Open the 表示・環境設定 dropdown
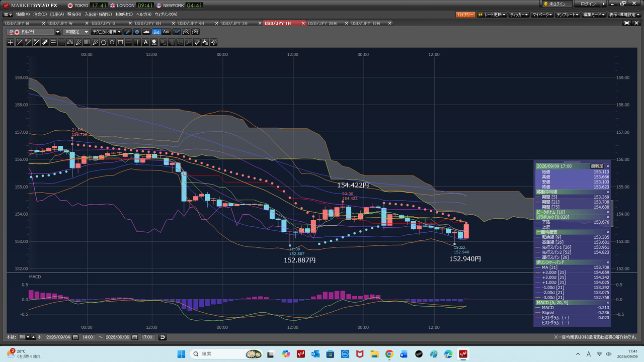 [x=623, y=15]
